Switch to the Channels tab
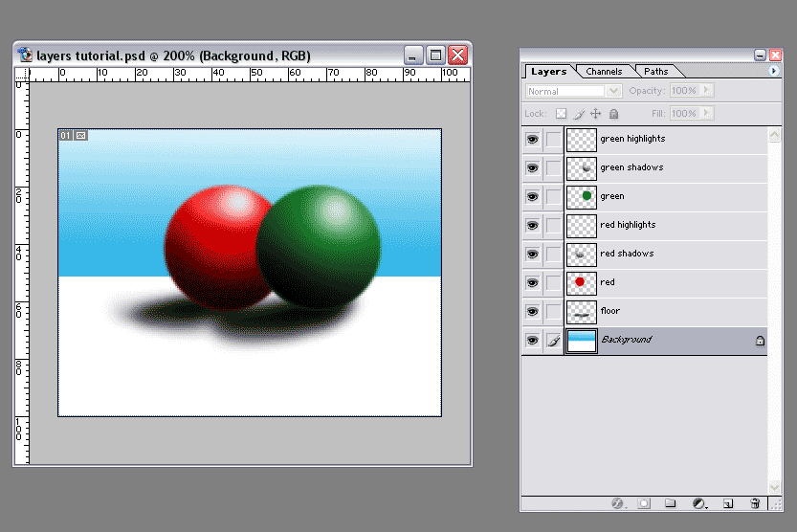 (604, 72)
